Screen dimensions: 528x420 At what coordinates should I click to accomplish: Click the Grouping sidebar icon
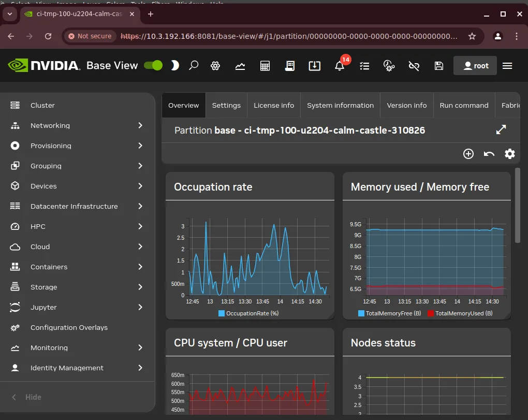coord(15,166)
